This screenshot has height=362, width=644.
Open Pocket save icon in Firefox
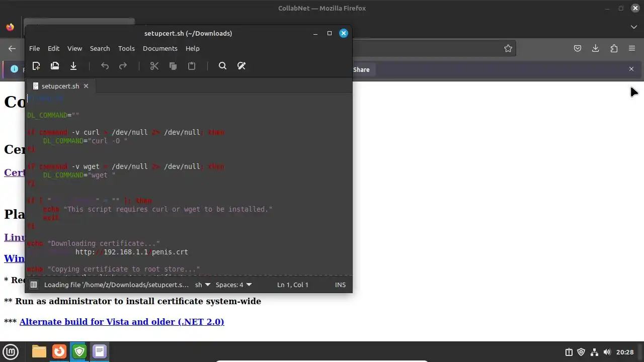(578, 48)
